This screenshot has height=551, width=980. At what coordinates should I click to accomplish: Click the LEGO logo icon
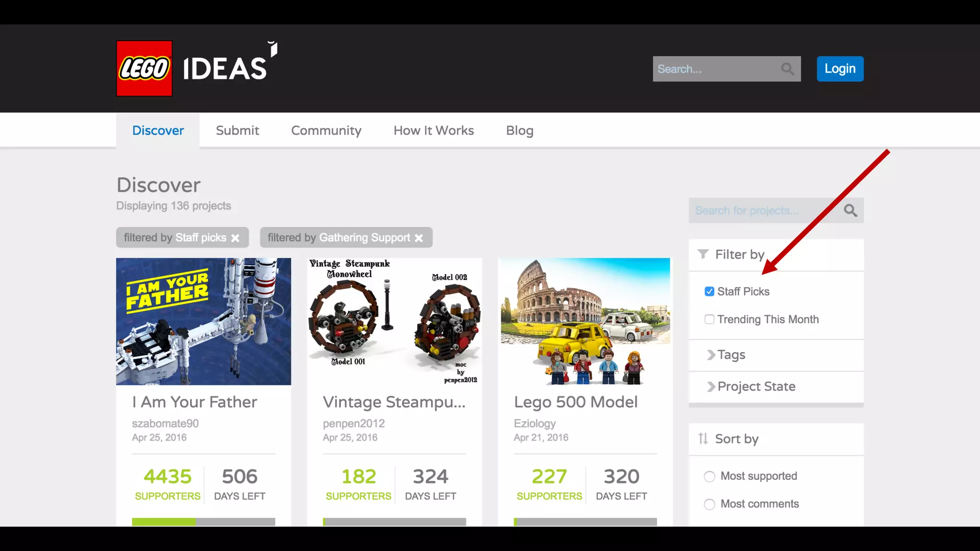tap(144, 68)
